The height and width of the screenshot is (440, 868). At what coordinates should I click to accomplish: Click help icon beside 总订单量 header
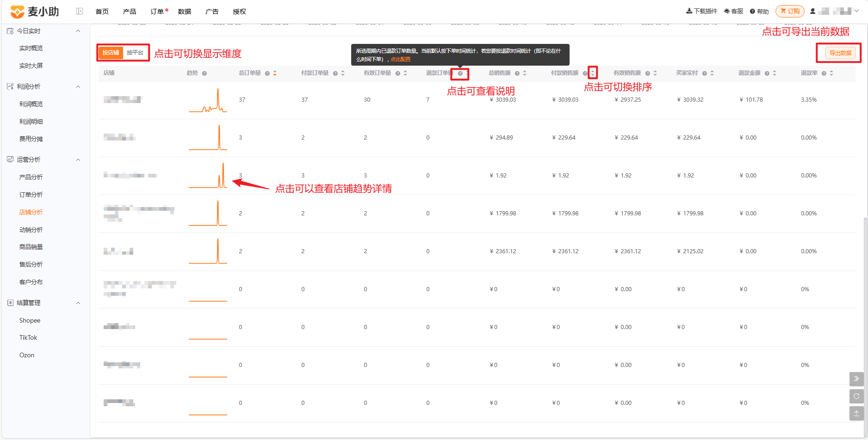click(267, 73)
